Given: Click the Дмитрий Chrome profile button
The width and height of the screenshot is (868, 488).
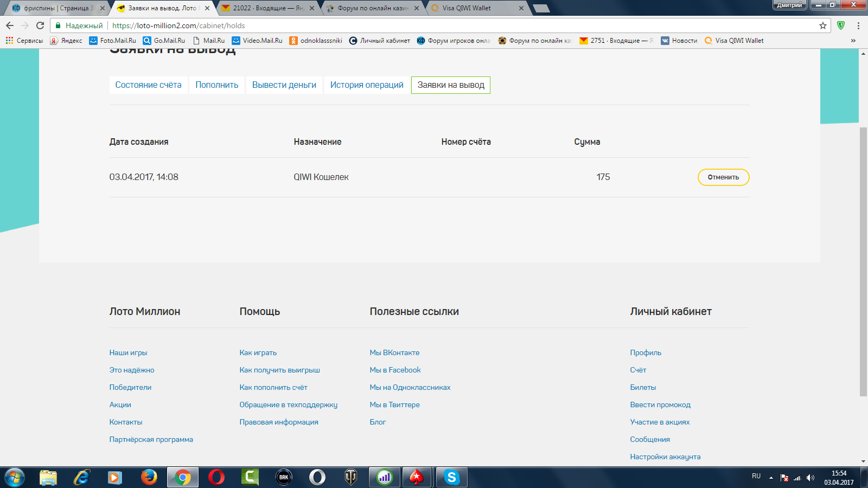Looking at the screenshot, I should click(x=789, y=5).
